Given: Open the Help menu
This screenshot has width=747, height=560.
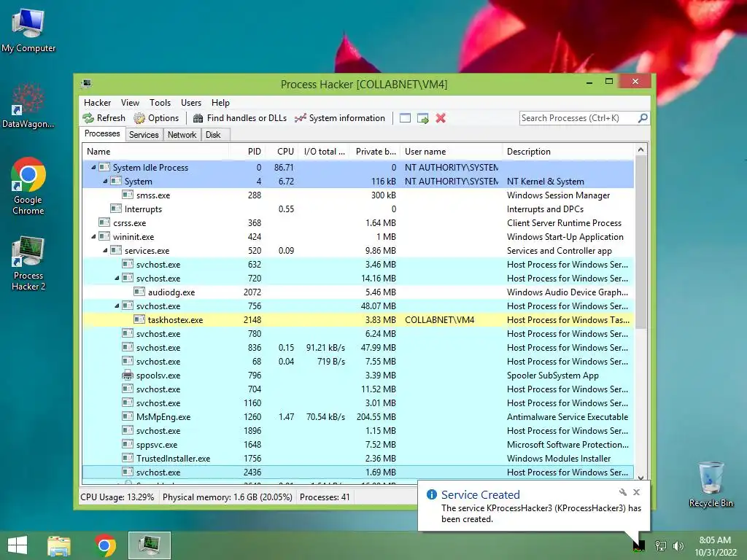Looking at the screenshot, I should [x=220, y=102].
